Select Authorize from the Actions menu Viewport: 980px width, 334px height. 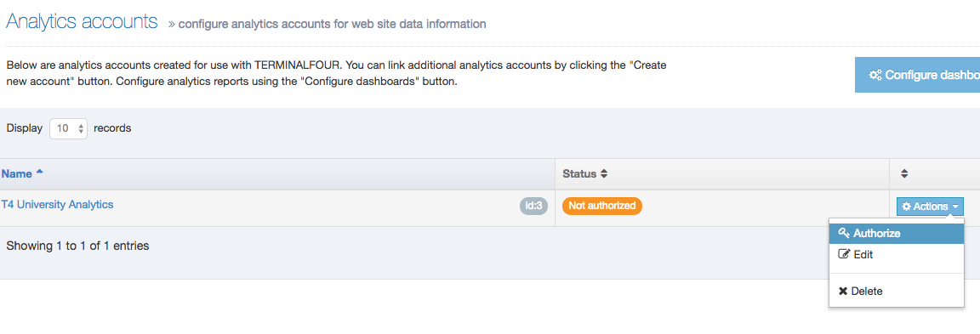tap(897, 234)
